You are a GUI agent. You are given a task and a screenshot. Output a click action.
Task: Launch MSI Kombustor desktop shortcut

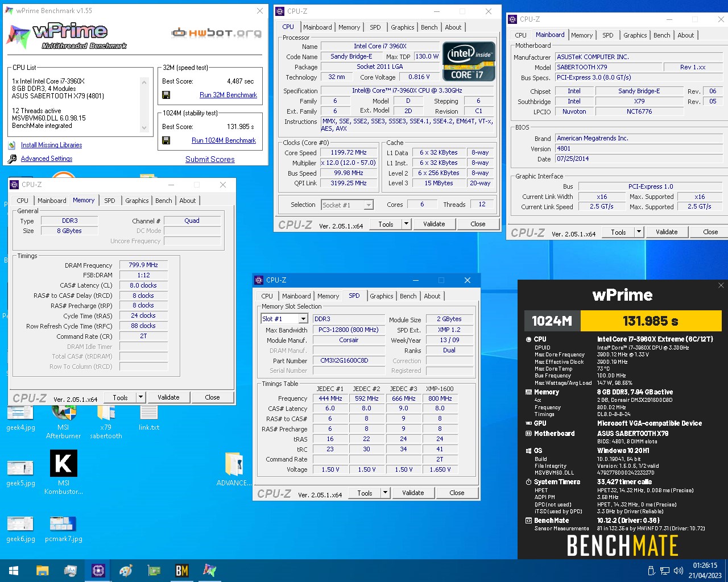[63, 472]
